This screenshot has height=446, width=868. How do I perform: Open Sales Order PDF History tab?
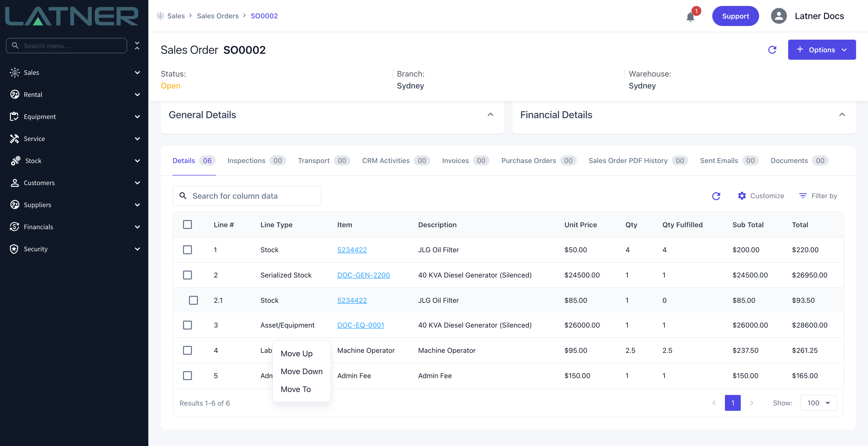(x=638, y=161)
